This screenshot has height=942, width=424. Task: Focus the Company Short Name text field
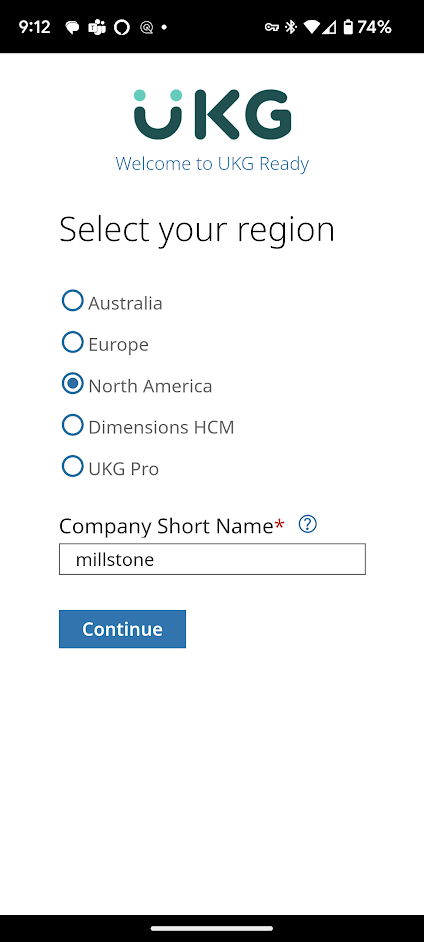tap(212, 559)
